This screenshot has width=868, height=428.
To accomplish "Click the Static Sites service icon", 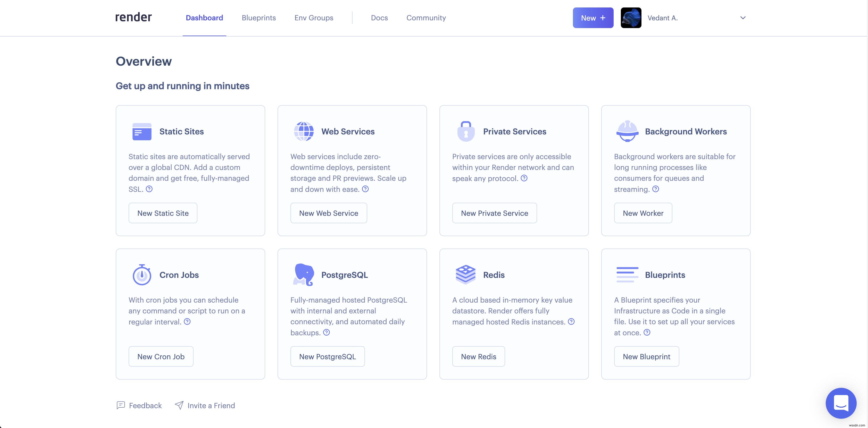I will [141, 132].
